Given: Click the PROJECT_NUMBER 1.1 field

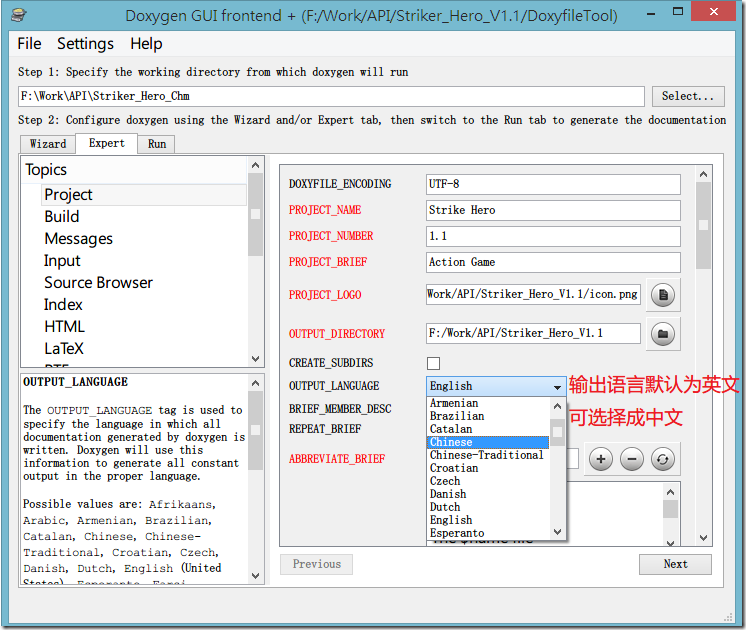Looking at the screenshot, I should pos(553,236).
